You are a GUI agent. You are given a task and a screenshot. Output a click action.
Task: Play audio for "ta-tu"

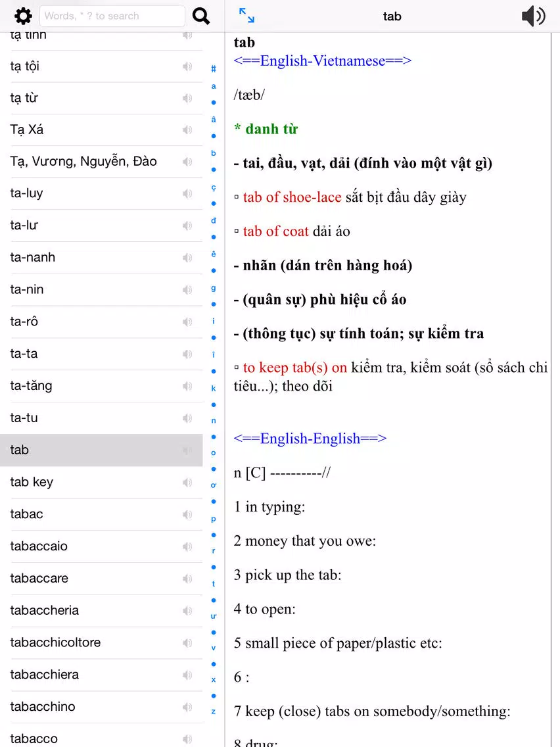pos(187,418)
